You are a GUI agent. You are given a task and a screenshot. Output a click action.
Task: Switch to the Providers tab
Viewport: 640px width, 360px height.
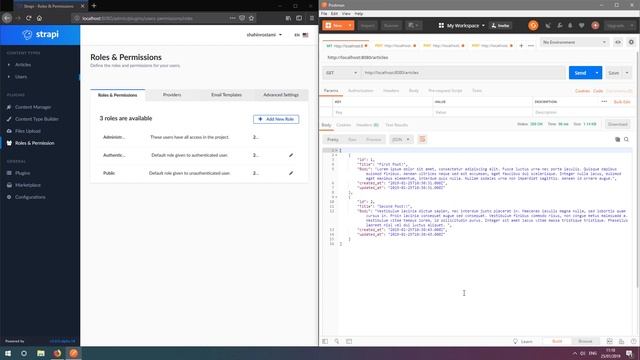(x=172, y=95)
